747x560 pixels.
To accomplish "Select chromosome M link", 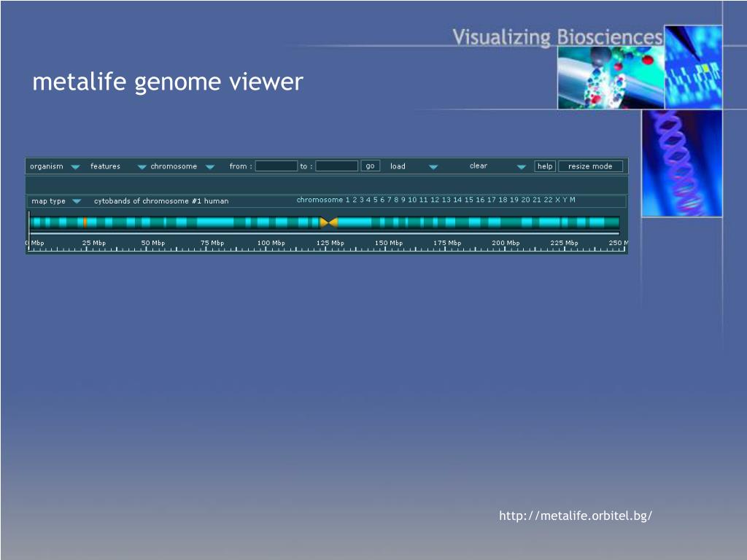I will click(x=573, y=200).
